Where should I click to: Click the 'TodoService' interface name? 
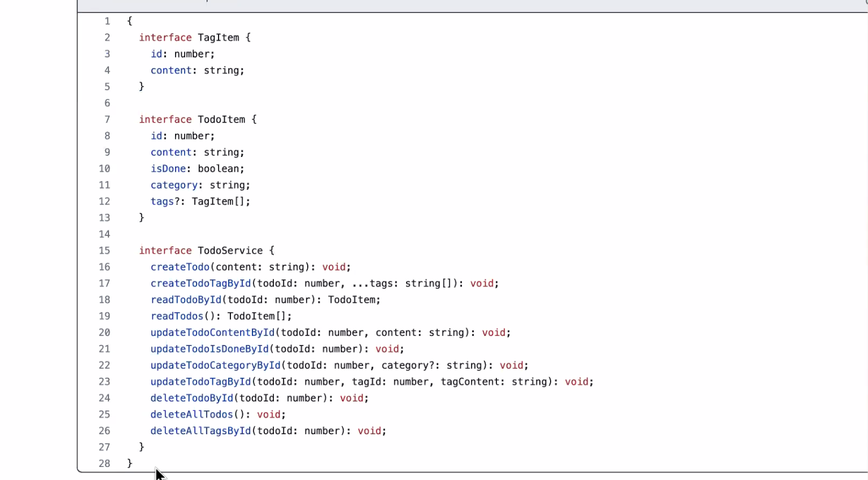point(230,251)
